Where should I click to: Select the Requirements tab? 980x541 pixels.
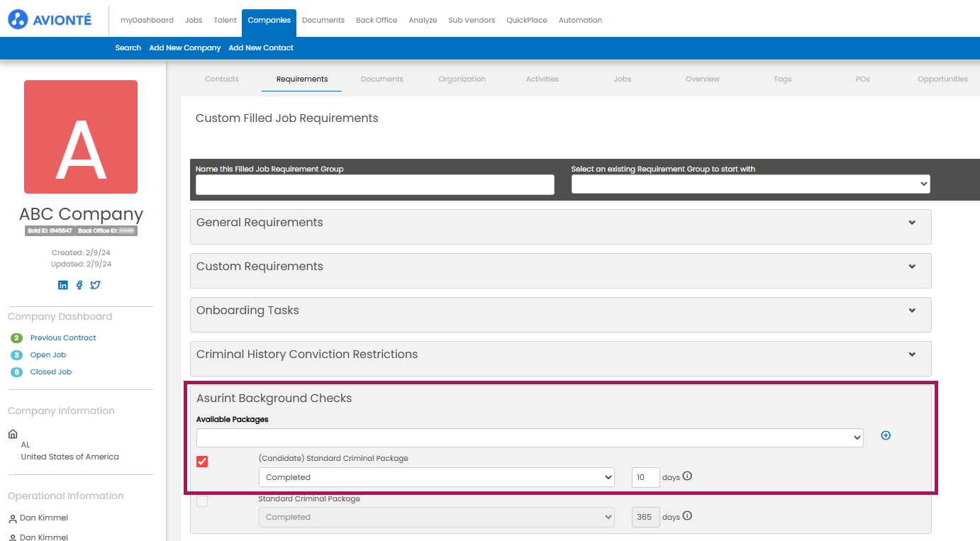(302, 79)
